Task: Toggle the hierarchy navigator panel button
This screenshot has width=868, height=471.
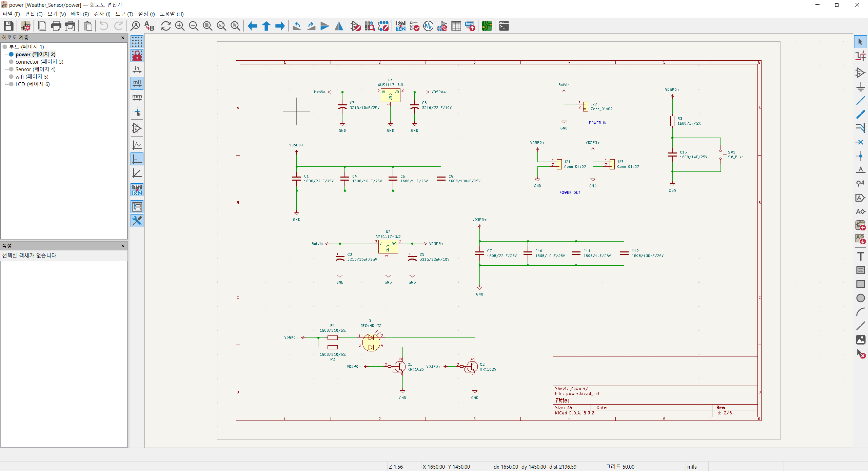Action: [x=137, y=207]
